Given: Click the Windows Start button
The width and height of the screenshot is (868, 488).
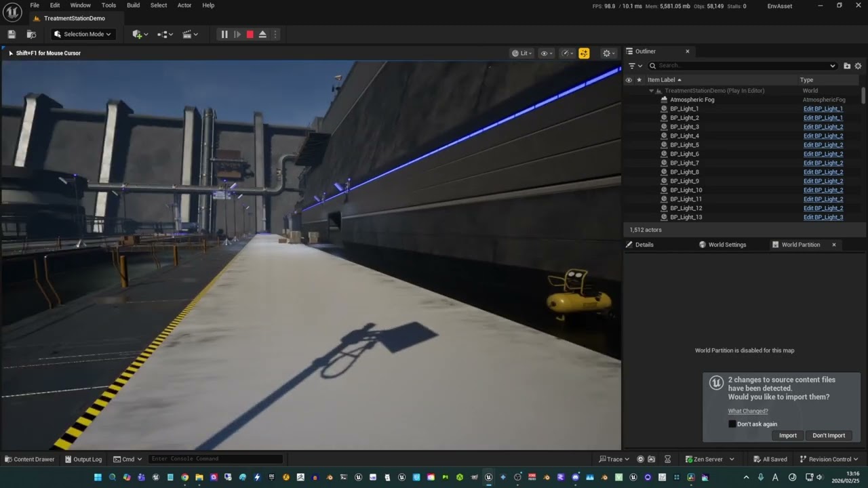Looking at the screenshot, I should [x=98, y=477].
